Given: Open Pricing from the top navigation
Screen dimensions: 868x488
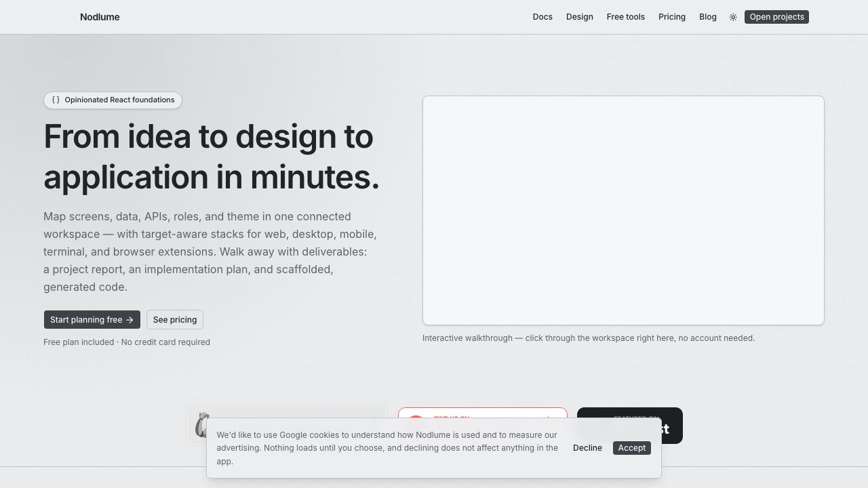Looking at the screenshot, I should point(672,17).
